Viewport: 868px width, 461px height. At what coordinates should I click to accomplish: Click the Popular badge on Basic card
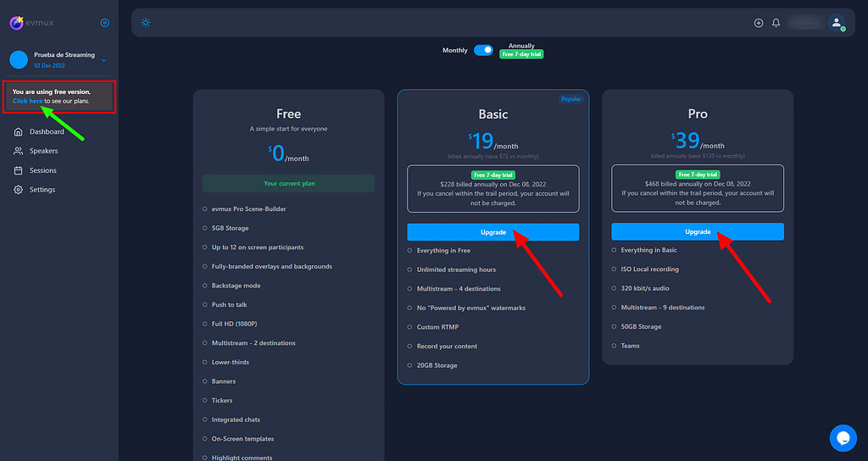coord(570,99)
